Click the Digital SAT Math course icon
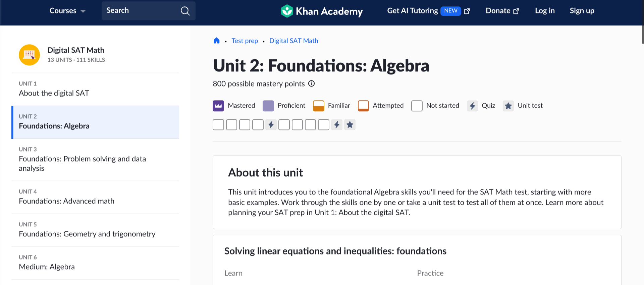Screen dimensions: 644x285 pyautogui.click(x=30, y=55)
